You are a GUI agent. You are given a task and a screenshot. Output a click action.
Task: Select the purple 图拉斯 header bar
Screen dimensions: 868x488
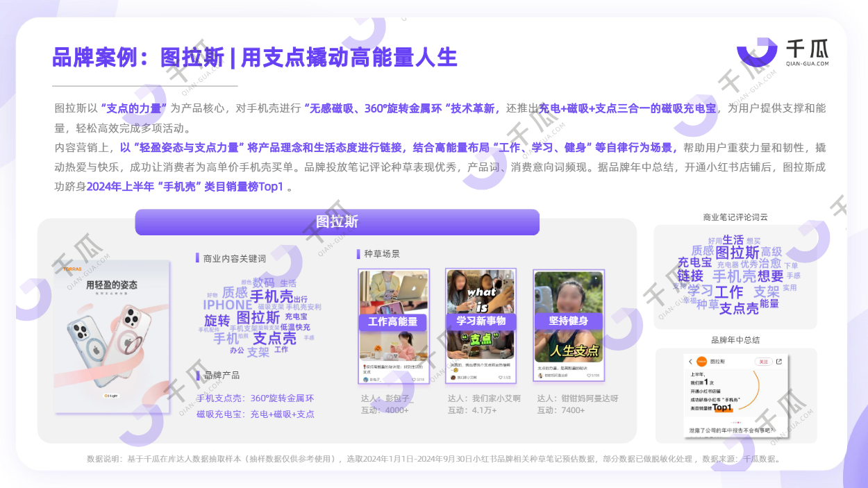[x=337, y=222]
